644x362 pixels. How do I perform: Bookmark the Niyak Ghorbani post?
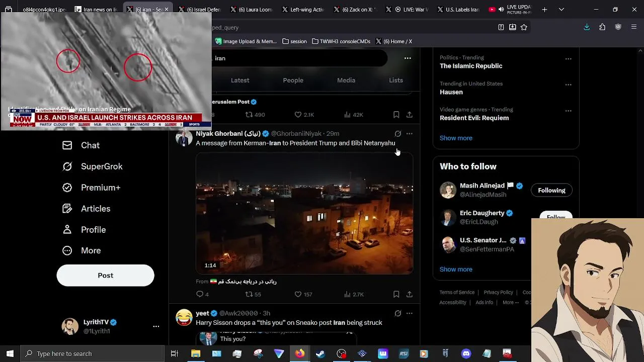coord(396,294)
